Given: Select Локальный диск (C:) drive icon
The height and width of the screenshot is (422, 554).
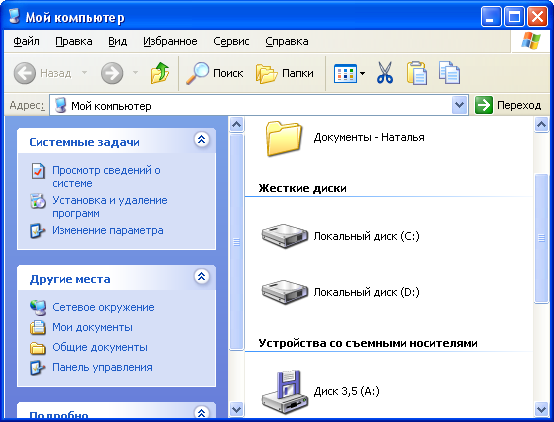Looking at the screenshot, I should (x=285, y=236).
